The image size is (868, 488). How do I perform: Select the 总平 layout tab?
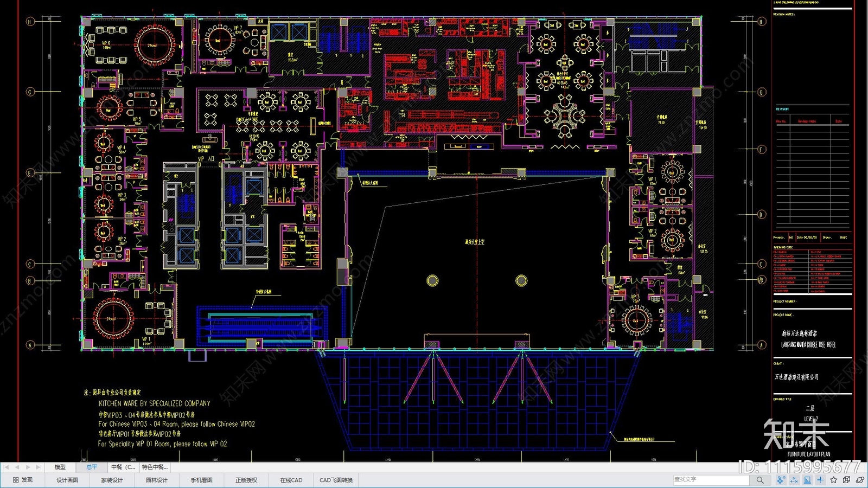pyautogui.click(x=92, y=467)
